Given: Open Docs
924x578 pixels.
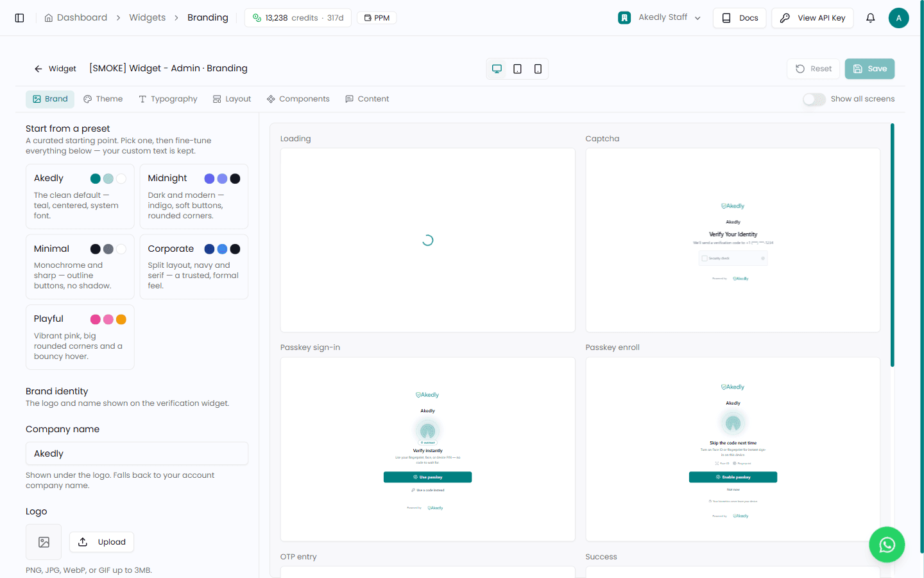Looking at the screenshot, I should 739,18.
